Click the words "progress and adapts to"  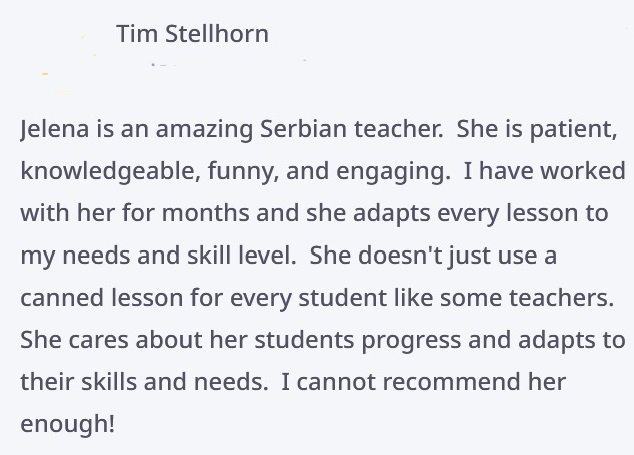[493, 341]
